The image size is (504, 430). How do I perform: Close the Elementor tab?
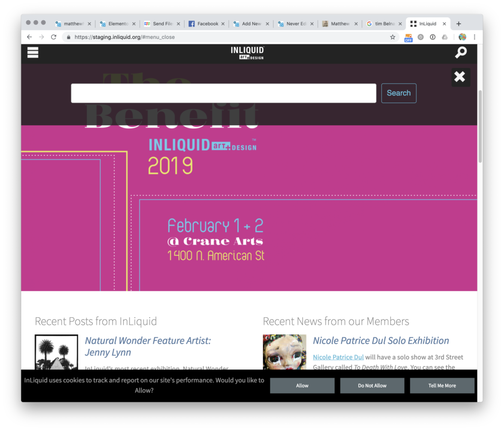[134, 24]
